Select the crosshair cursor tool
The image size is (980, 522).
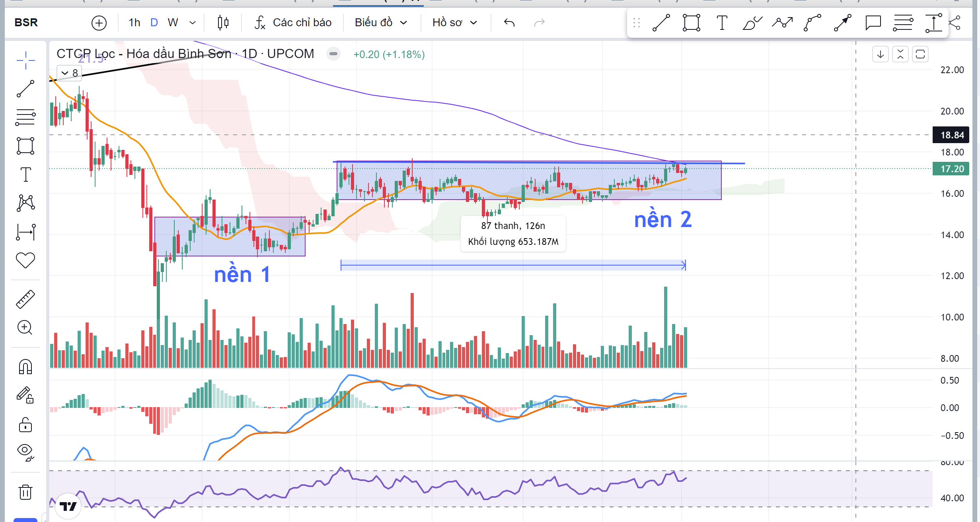25,60
